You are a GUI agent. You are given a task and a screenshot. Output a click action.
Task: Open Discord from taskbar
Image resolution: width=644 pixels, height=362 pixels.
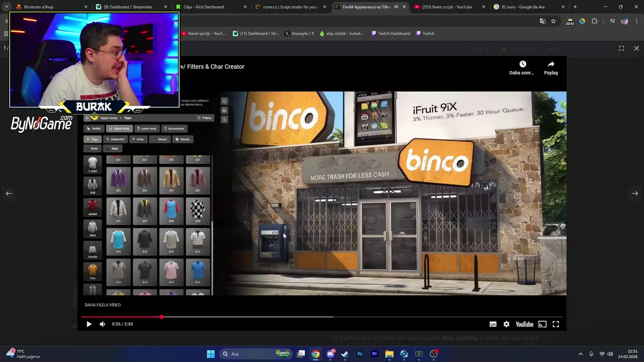330,354
